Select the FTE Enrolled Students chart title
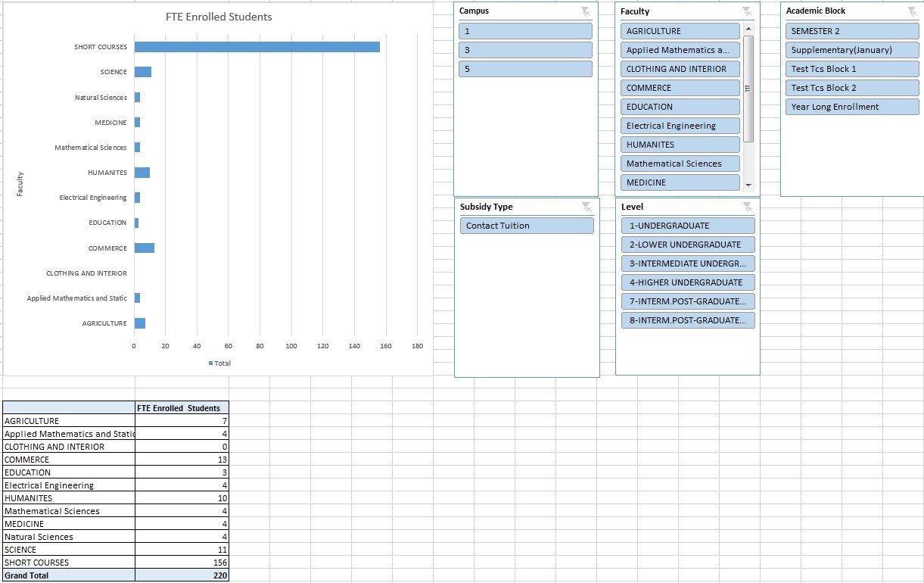The height and width of the screenshot is (583, 924). (219, 17)
